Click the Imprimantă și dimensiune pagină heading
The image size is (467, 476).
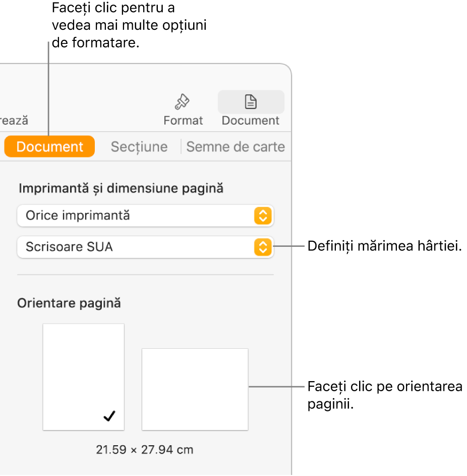click(x=121, y=187)
